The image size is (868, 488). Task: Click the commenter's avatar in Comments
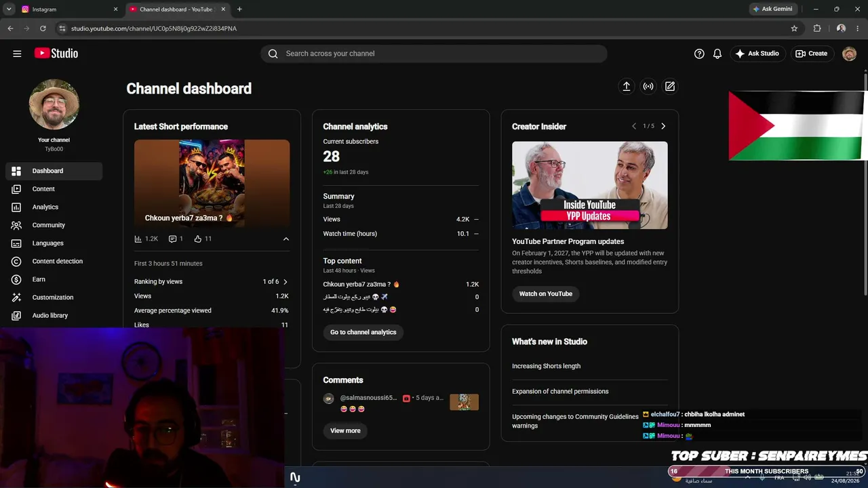pyautogui.click(x=328, y=399)
